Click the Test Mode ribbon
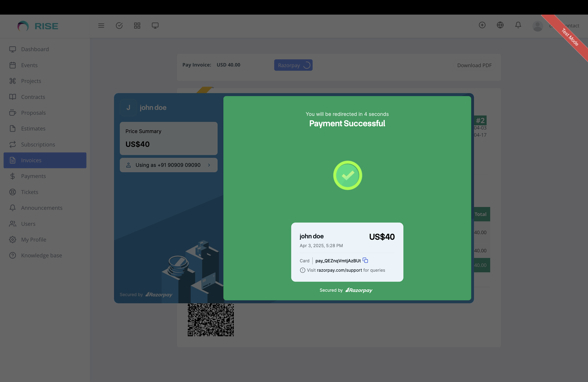 point(570,37)
